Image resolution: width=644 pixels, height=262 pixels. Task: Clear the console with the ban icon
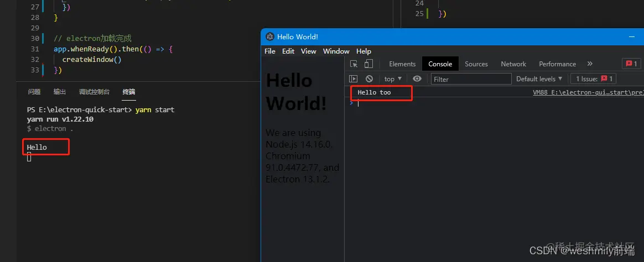pyautogui.click(x=369, y=78)
